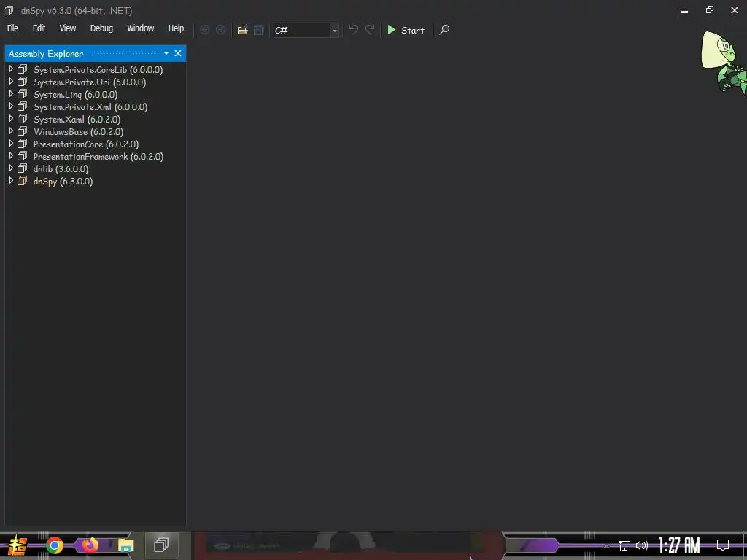Click the Search magnifier icon
This screenshot has width=747, height=560.
444,30
